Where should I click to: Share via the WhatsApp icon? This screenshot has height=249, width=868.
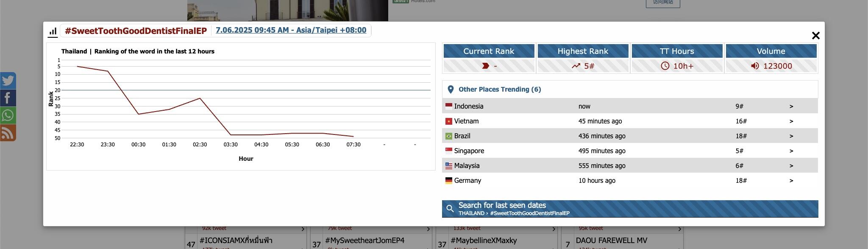pos(8,115)
